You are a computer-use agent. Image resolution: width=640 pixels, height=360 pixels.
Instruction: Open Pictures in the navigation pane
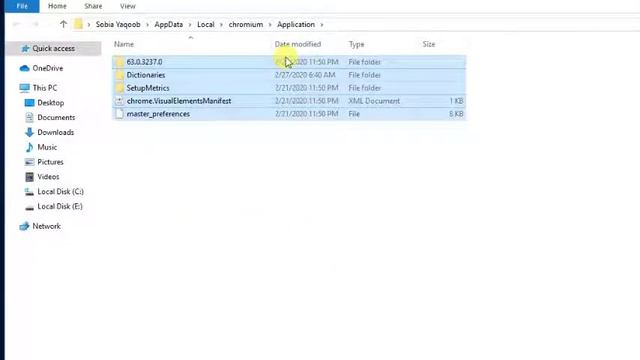pyautogui.click(x=50, y=162)
